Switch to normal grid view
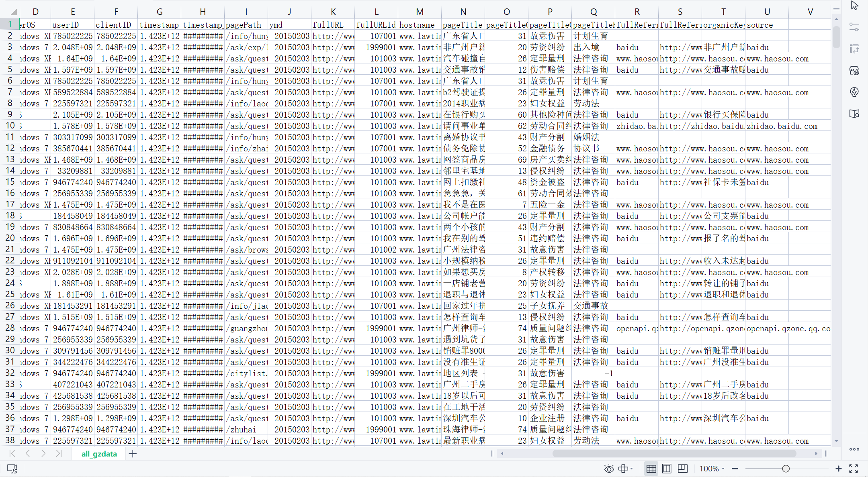Image resolution: width=868 pixels, height=477 pixels. pyautogui.click(x=651, y=469)
